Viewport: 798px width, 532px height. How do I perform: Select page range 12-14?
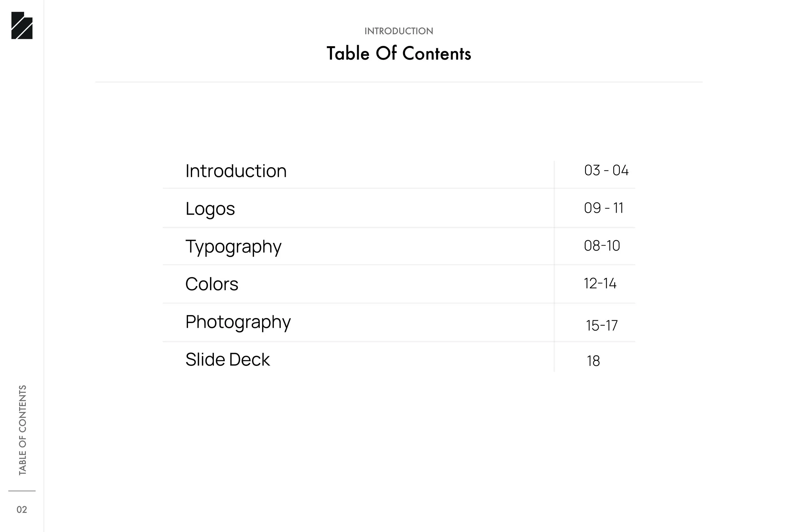point(600,283)
